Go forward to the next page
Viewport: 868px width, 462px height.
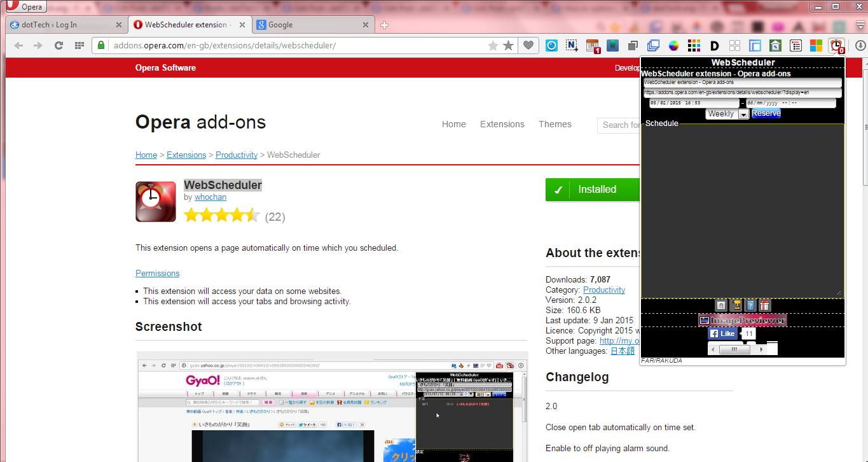(38, 46)
